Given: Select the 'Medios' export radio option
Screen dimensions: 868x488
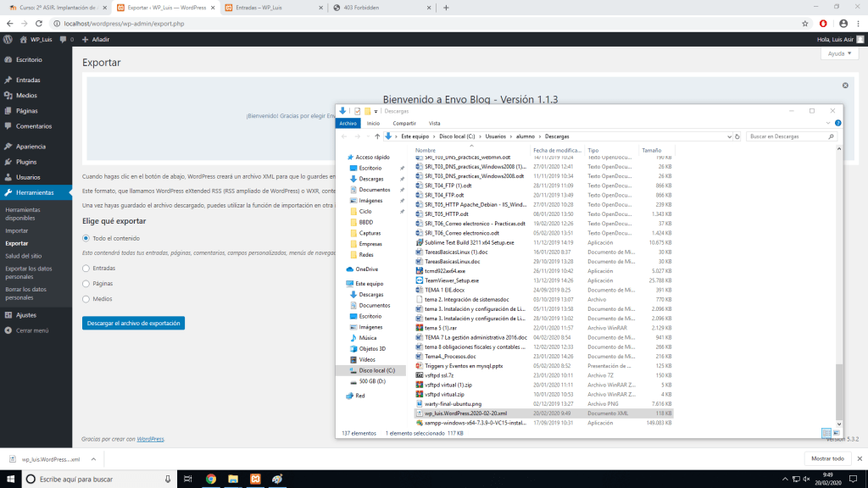Looking at the screenshot, I should [86, 298].
